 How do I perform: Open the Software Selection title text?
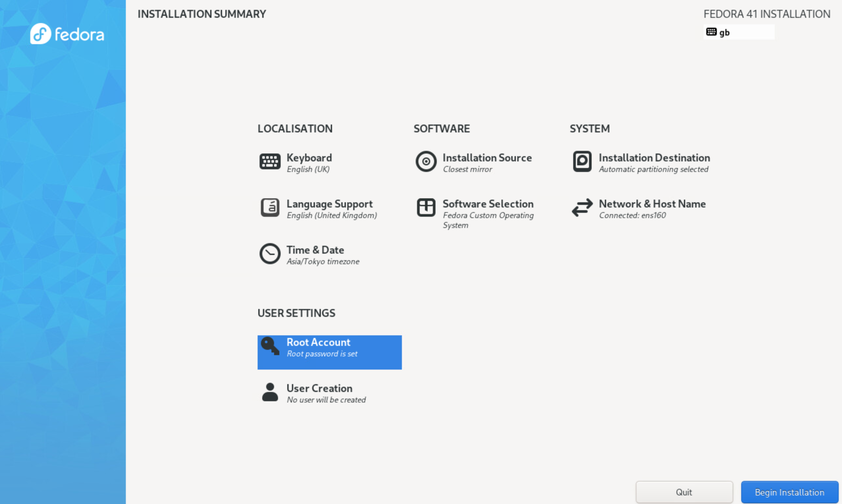(x=488, y=204)
